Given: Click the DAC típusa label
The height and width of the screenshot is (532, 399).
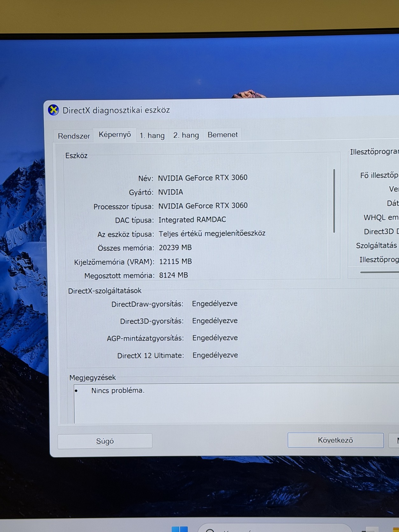Looking at the screenshot, I should (135, 220).
